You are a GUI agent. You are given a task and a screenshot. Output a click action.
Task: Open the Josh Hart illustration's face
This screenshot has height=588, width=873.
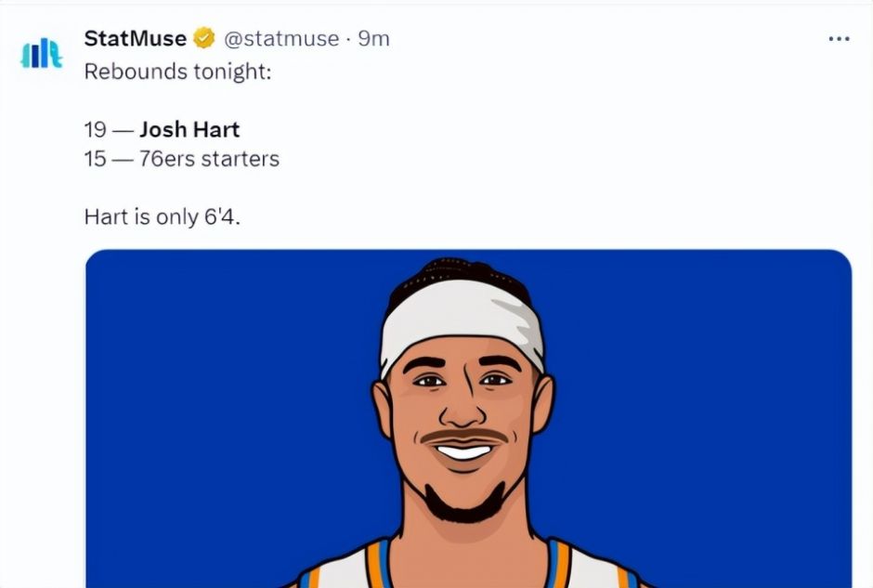463,409
